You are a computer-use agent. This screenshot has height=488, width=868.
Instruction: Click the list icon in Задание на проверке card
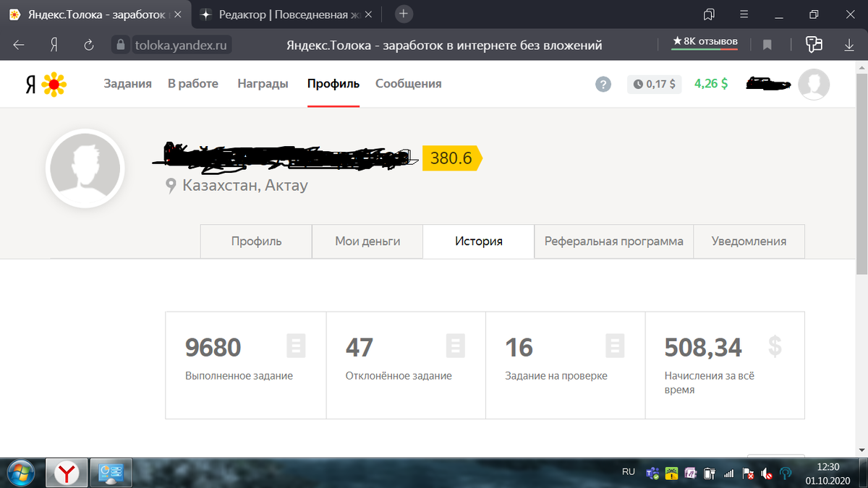click(614, 346)
